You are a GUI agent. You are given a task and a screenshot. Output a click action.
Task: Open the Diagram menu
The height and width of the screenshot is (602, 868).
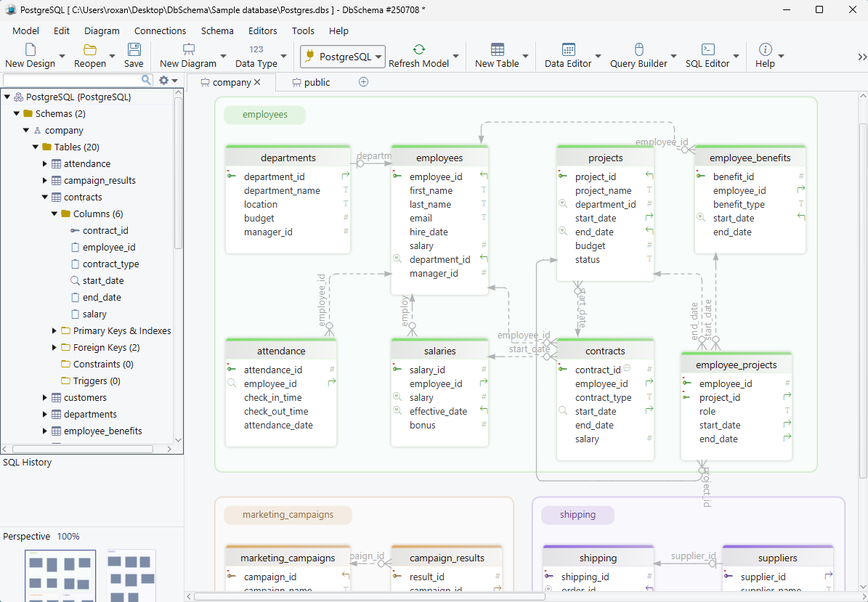pos(102,31)
